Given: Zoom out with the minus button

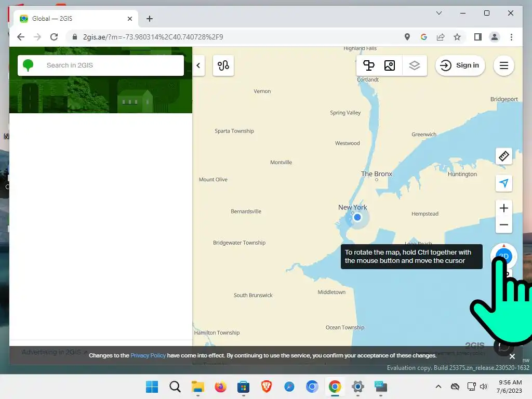Looking at the screenshot, I should 504,224.
